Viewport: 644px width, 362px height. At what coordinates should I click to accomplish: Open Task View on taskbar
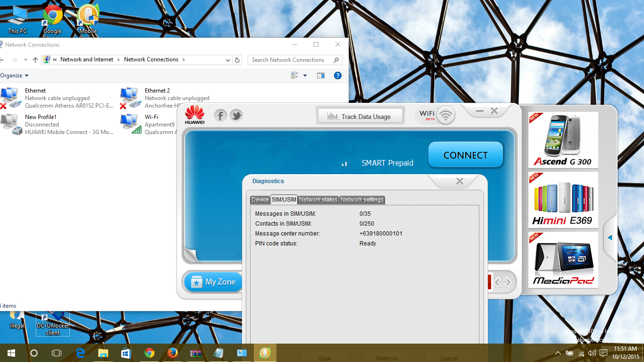(57, 353)
